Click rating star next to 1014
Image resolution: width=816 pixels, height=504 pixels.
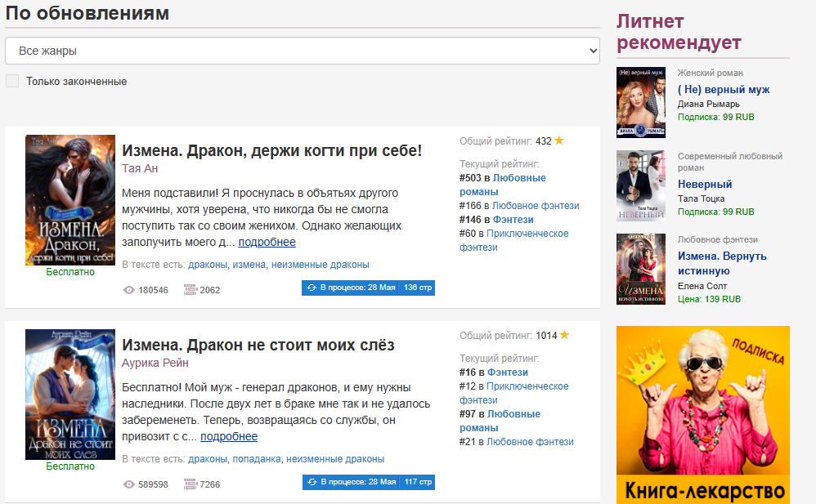(564, 335)
